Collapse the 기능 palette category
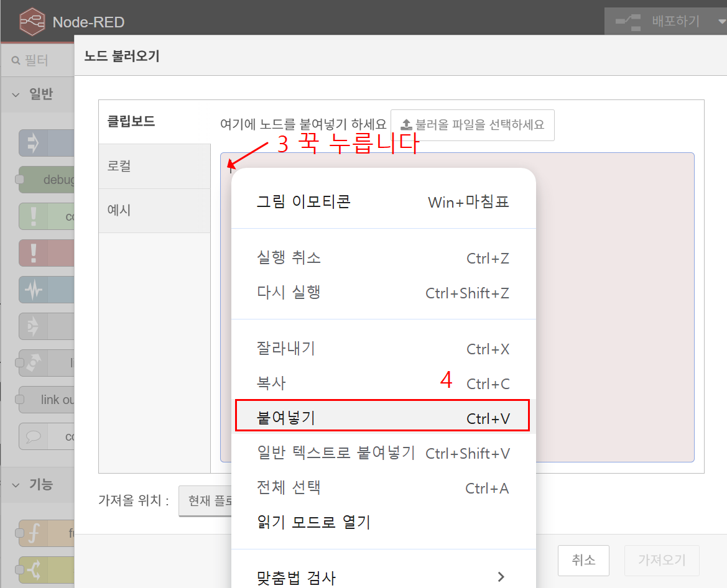This screenshot has height=588, width=727. [x=17, y=485]
